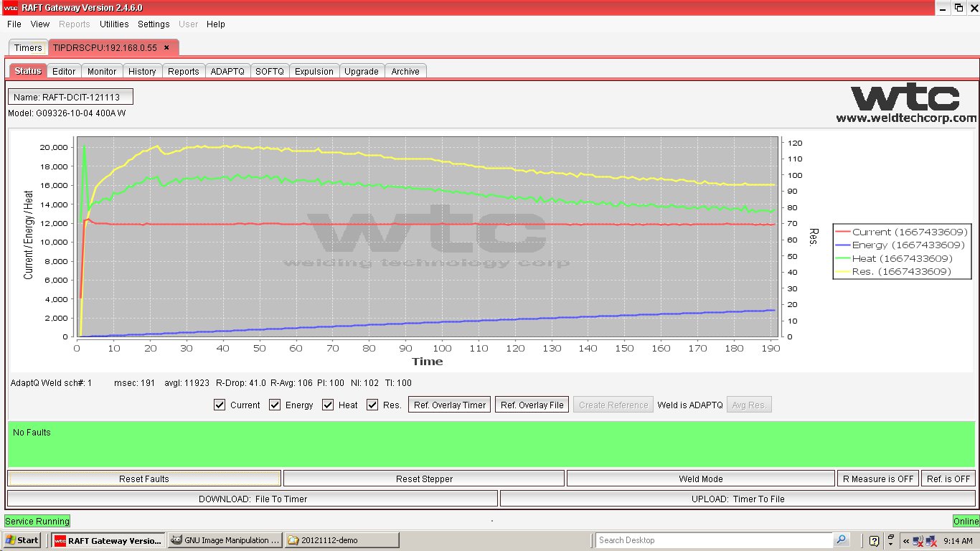
Task: Select the Status tab
Action: coord(28,71)
